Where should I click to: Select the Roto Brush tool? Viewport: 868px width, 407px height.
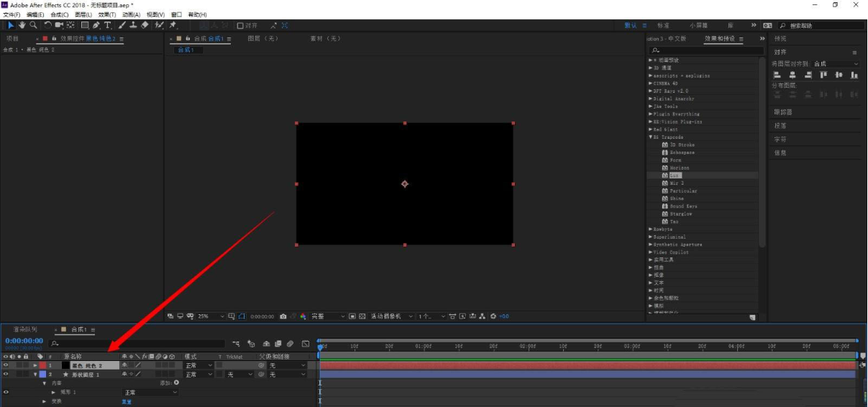160,25
